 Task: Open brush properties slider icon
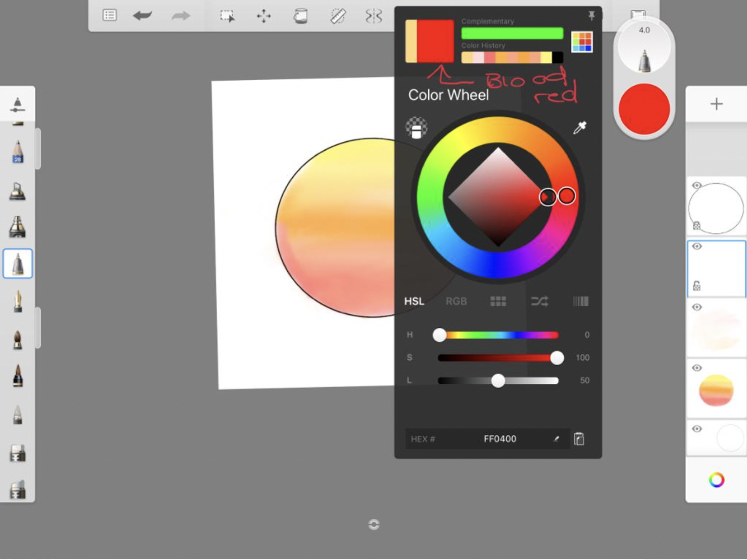[x=17, y=105]
